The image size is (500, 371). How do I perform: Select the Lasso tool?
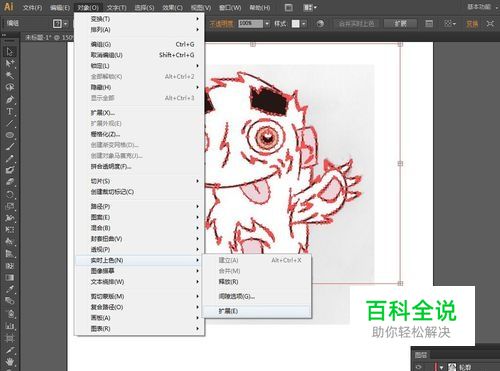point(10,87)
